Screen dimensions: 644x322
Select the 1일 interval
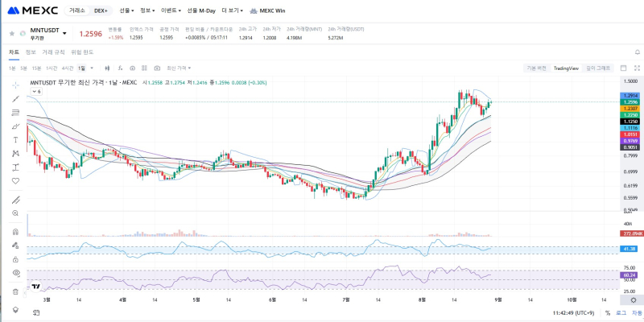click(x=82, y=68)
